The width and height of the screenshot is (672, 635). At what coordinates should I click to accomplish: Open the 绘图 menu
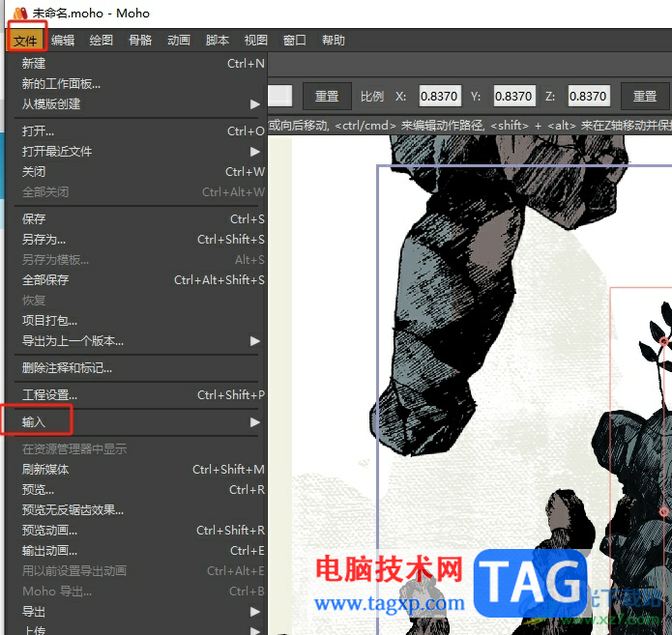[102, 41]
